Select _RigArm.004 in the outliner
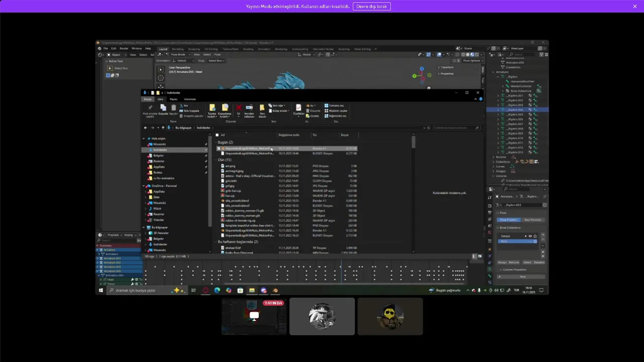 pyautogui.click(x=515, y=110)
